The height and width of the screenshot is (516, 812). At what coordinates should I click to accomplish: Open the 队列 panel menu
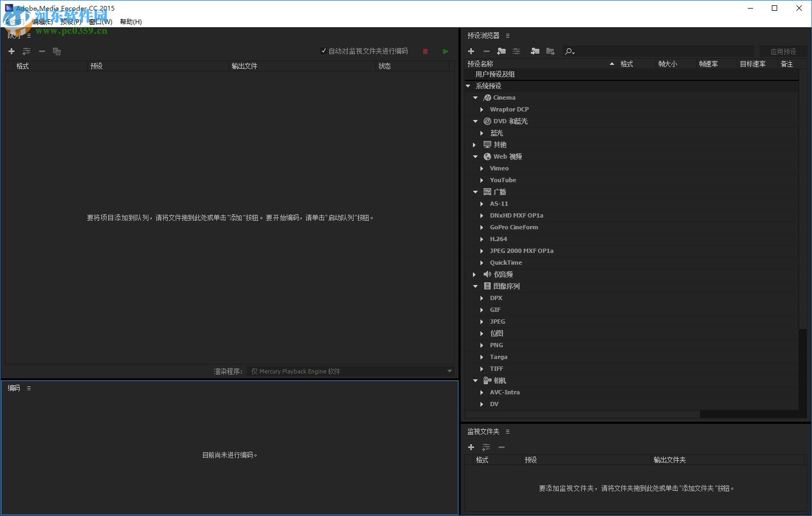point(28,35)
